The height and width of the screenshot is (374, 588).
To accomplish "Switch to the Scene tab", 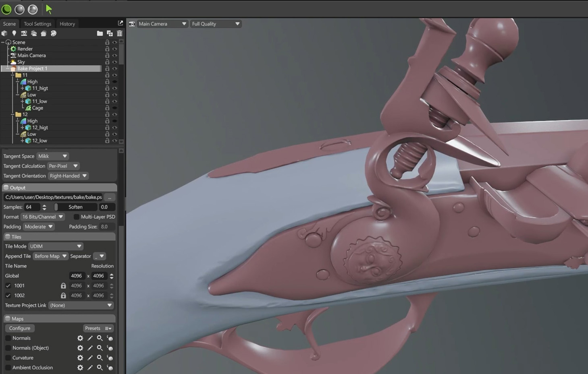I will [9, 24].
